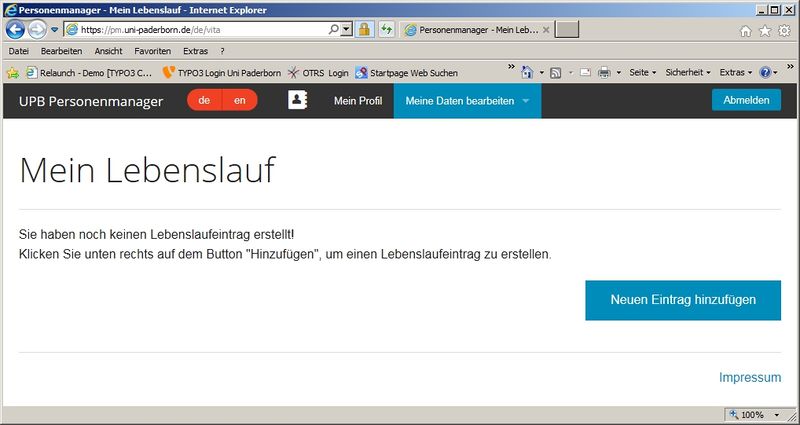Open the Favoriten menu
The image size is (800, 425).
tap(153, 51)
